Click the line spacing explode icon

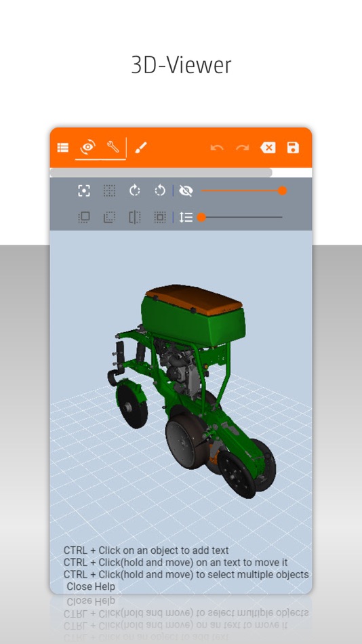(186, 217)
